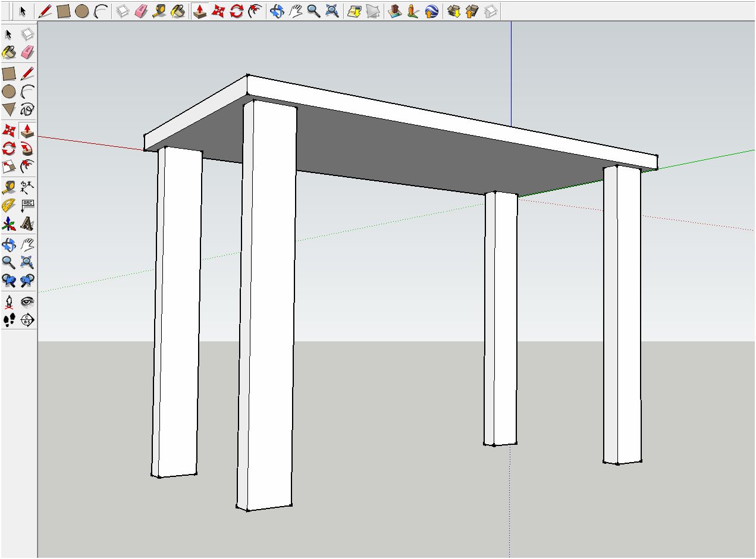
Task: Click the Get Models download icon
Action: coord(454,11)
